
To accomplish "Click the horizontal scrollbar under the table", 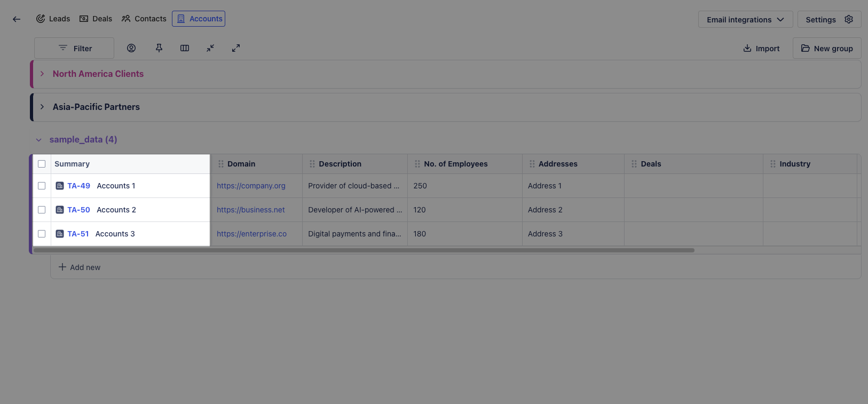I will coord(364,250).
